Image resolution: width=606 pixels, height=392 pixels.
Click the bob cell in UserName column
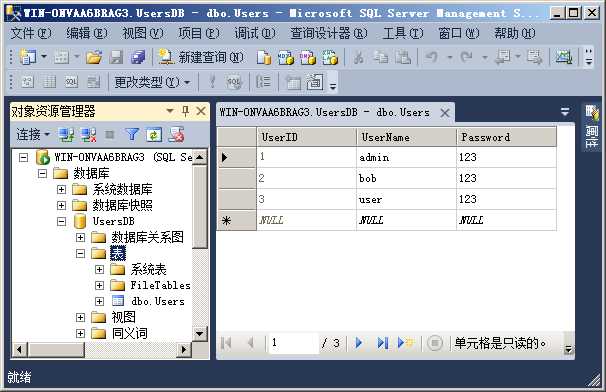point(406,178)
